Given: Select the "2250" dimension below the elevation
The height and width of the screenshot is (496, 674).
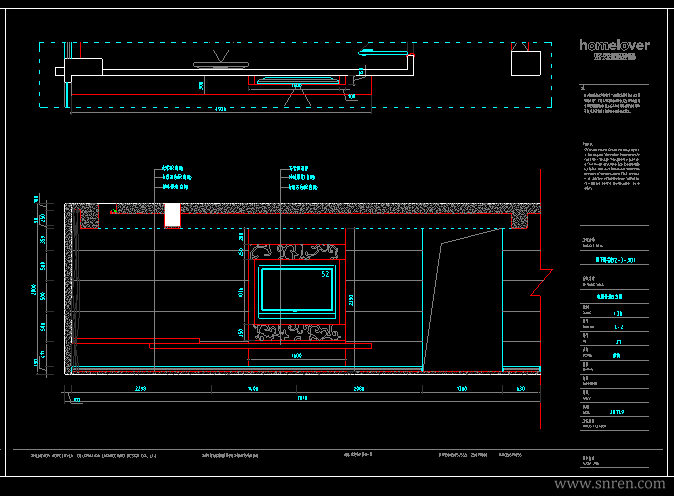Looking at the screenshot, I should pyautogui.click(x=141, y=389).
